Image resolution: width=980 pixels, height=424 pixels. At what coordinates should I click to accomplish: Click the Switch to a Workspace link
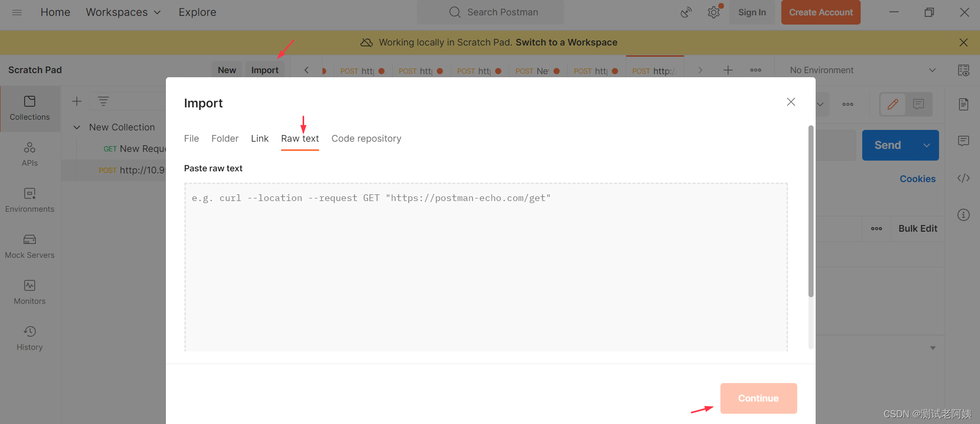566,42
